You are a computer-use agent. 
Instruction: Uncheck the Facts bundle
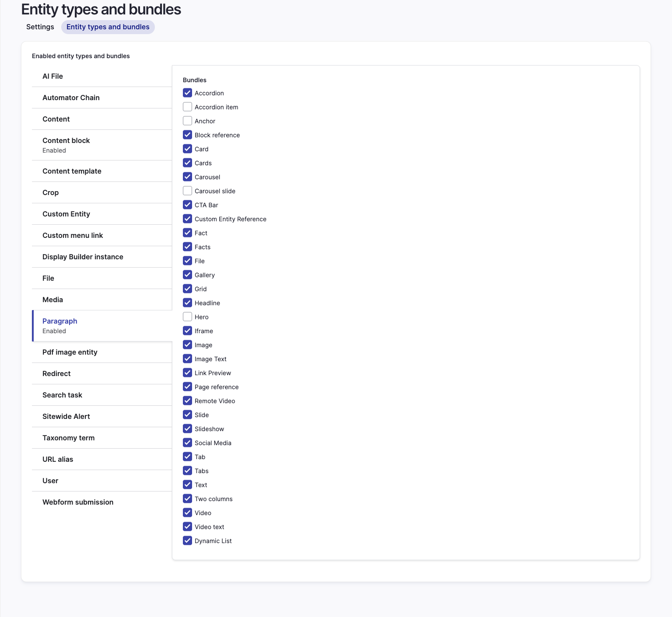(187, 247)
